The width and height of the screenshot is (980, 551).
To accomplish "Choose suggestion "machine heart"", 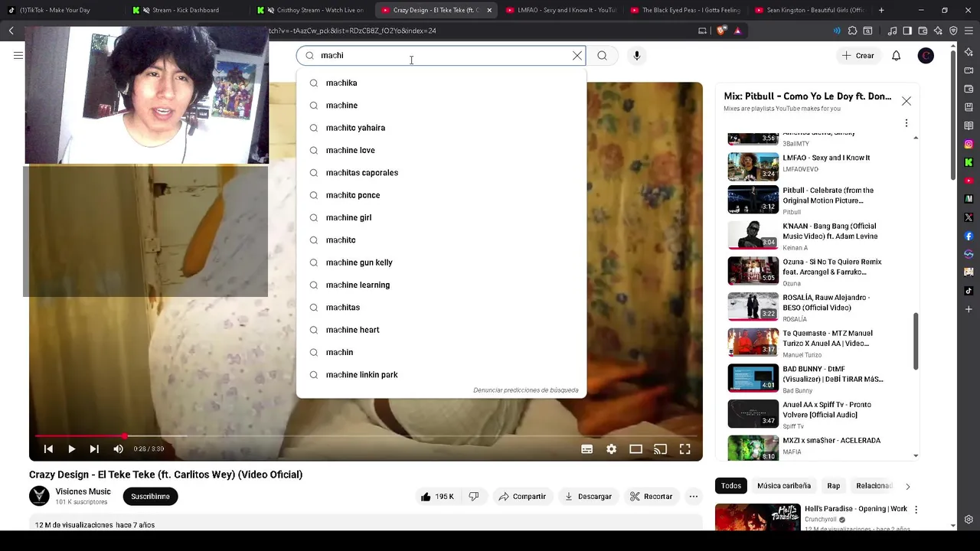I will click(441, 330).
